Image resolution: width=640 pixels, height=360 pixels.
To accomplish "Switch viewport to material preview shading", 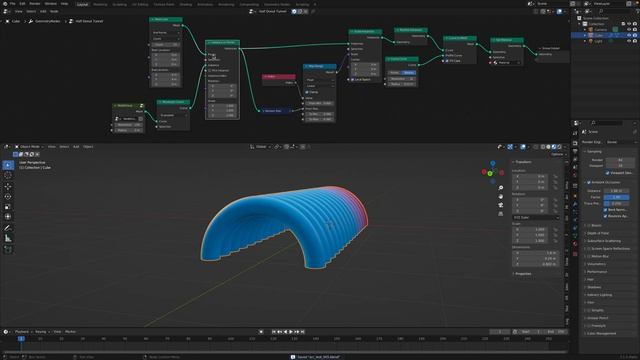I will pyautogui.click(x=554, y=147).
